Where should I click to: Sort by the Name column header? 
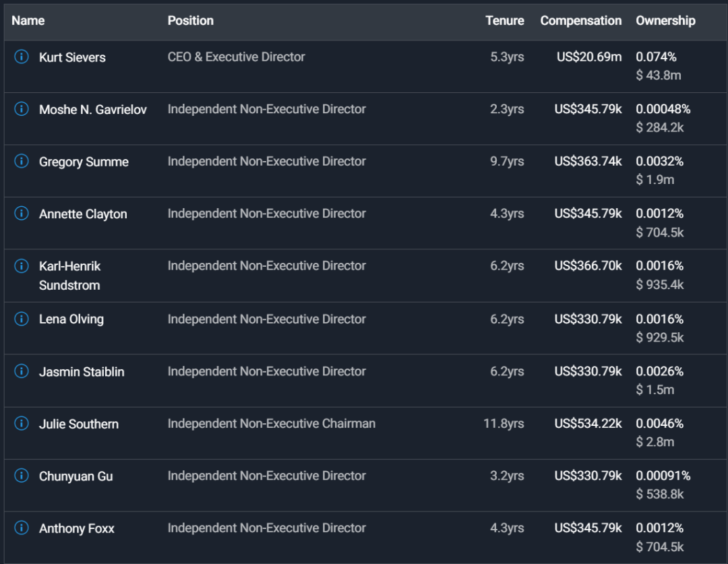point(28,20)
